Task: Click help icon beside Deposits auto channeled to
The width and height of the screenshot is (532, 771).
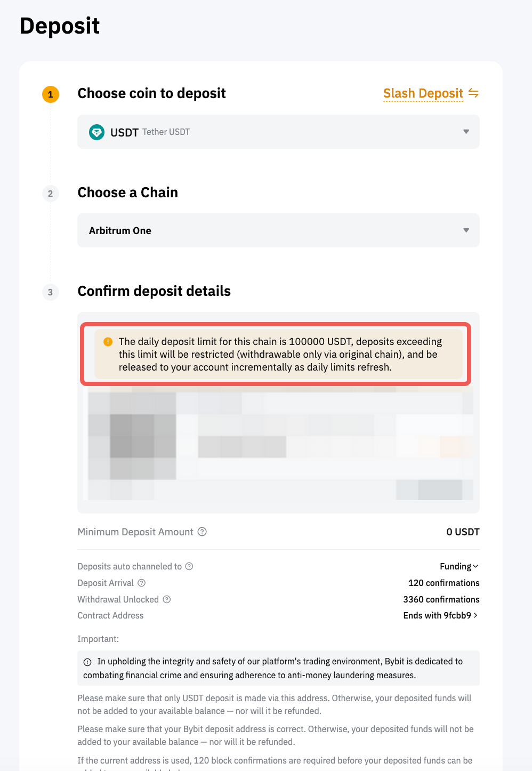Action: tap(189, 566)
